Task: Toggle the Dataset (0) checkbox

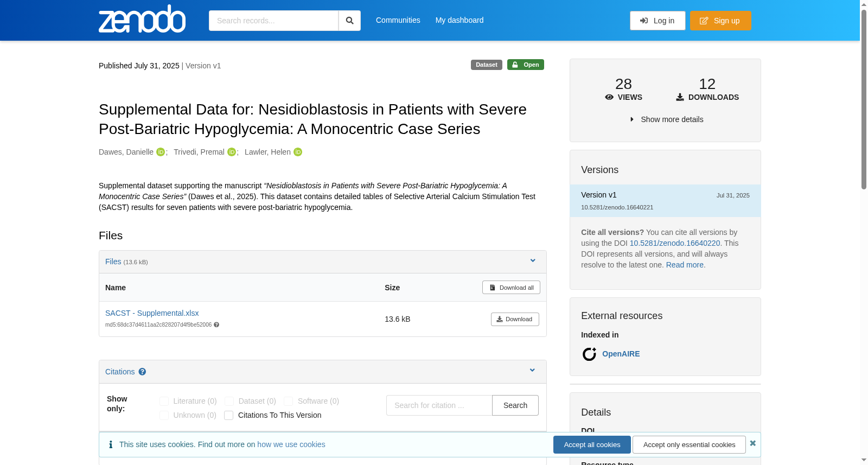Action: (229, 402)
